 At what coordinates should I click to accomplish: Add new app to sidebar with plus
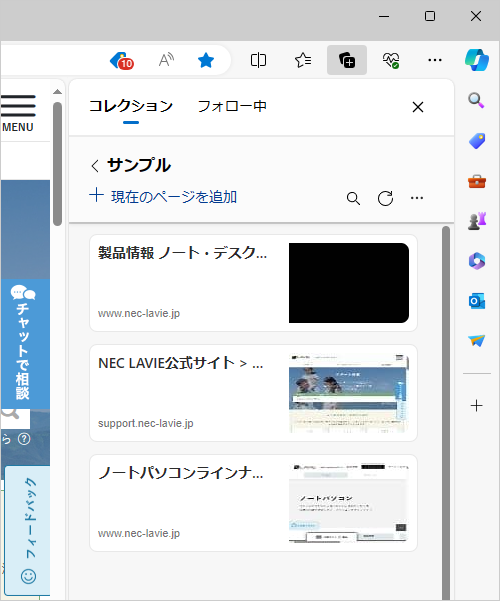pos(477,406)
